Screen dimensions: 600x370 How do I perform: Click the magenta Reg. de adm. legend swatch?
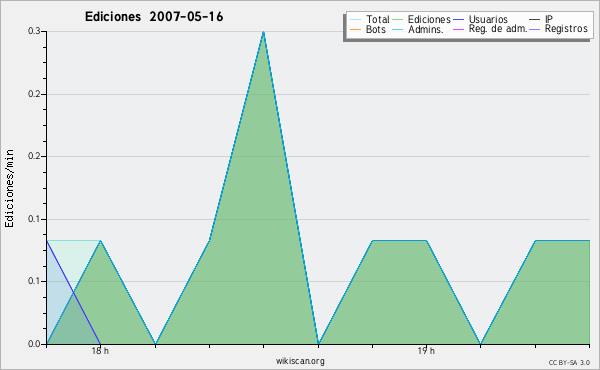pyautogui.click(x=458, y=29)
